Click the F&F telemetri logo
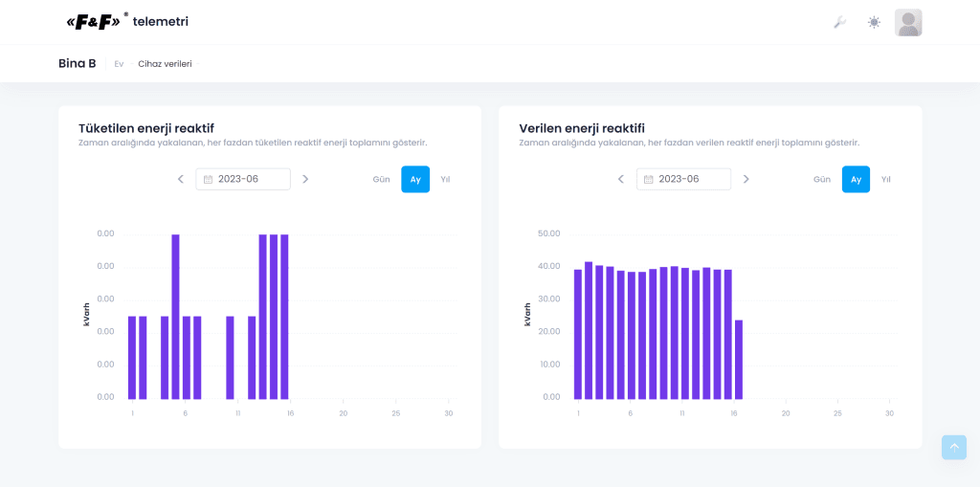This screenshot has height=487, width=980. tap(127, 22)
